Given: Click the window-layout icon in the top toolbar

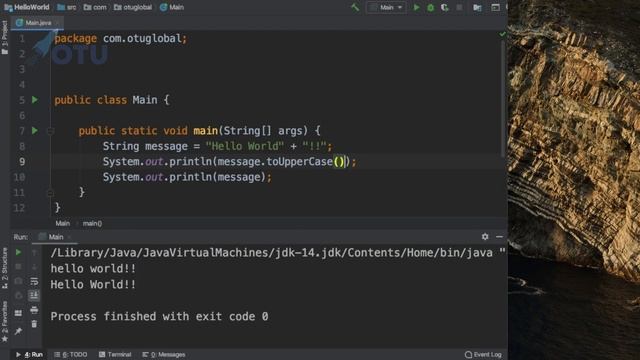Looking at the screenshot, I should click(x=495, y=7).
